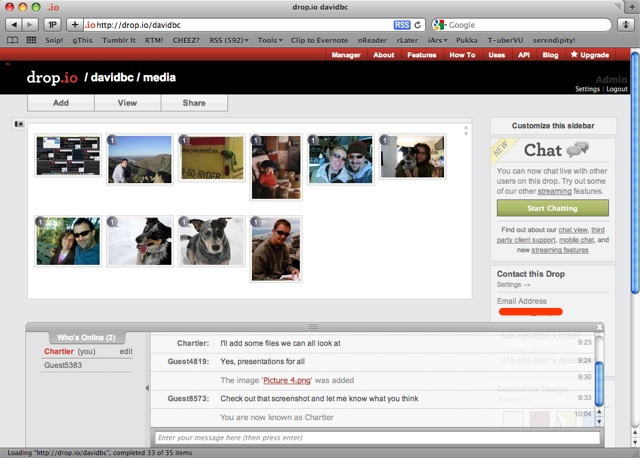
Task: Click the Customize this sidebar button
Action: coord(553,126)
